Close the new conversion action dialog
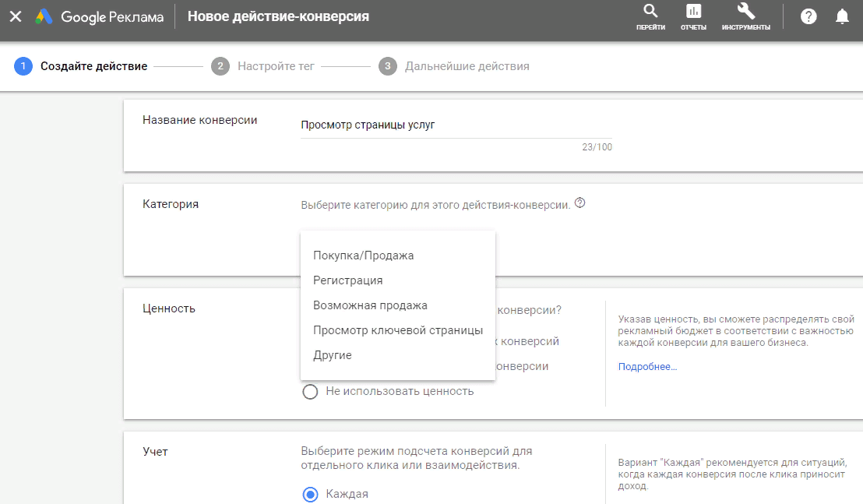The image size is (863, 504). (x=15, y=16)
